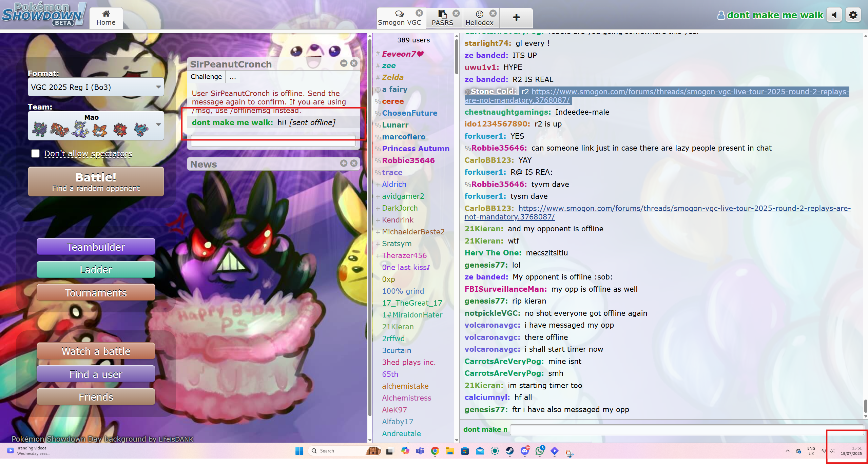Close the Hellodex room tab
Image resolution: width=868 pixels, height=464 pixels.
tap(493, 13)
